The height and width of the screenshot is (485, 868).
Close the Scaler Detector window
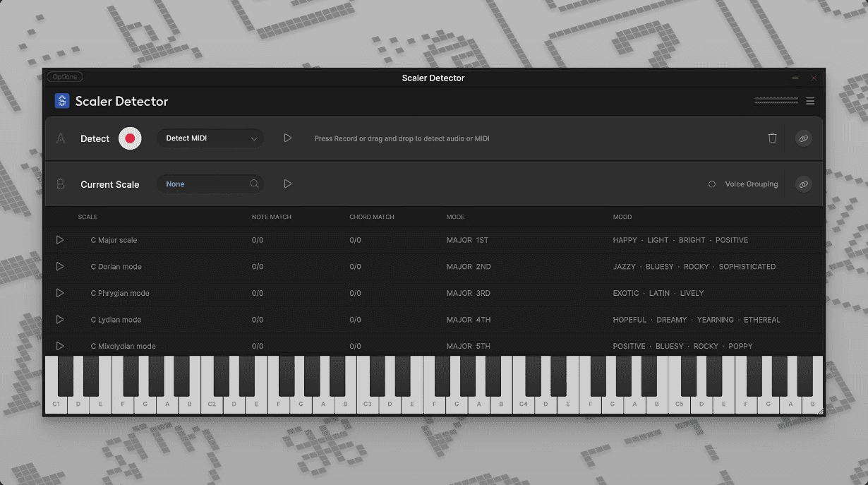pos(814,78)
